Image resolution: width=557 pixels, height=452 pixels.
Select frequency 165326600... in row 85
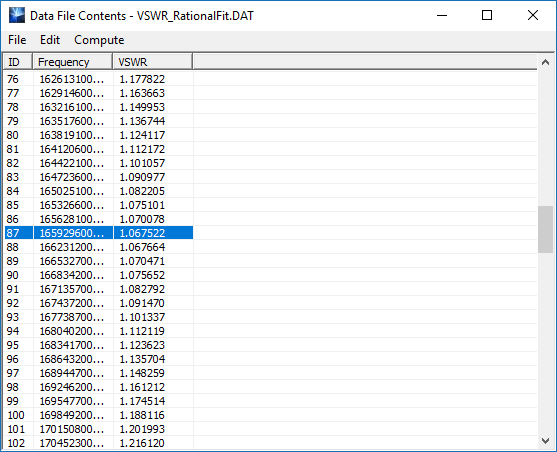(x=72, y=205)
